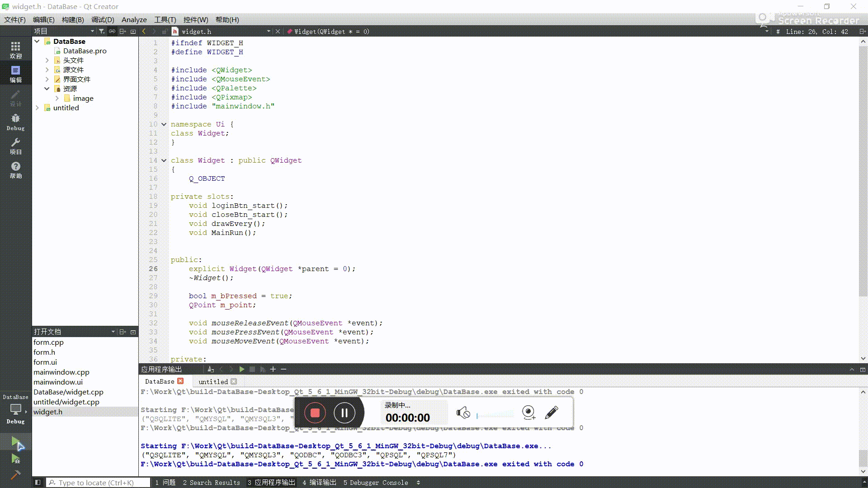
Task: Open the 工具(T) menu
Action: tap(165, 19)
